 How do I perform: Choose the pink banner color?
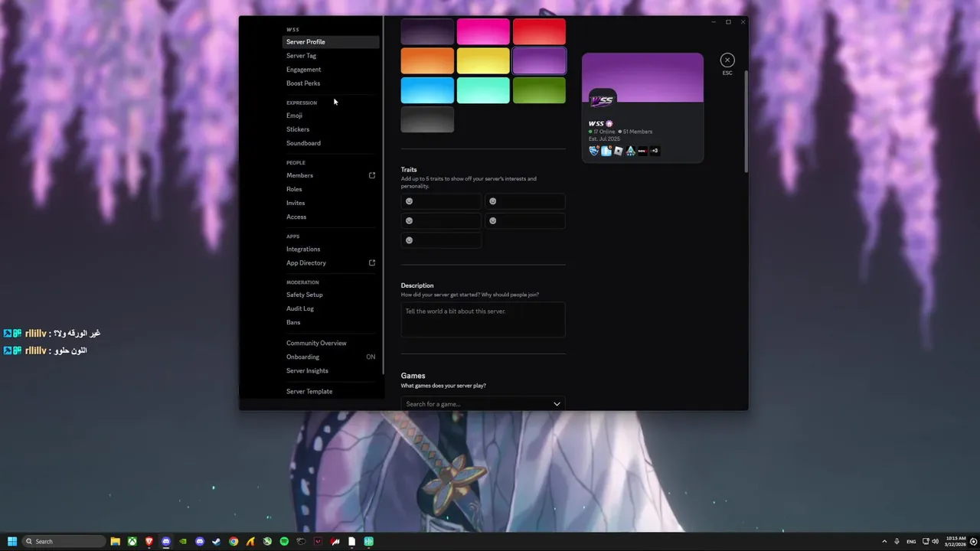point(483,31)
